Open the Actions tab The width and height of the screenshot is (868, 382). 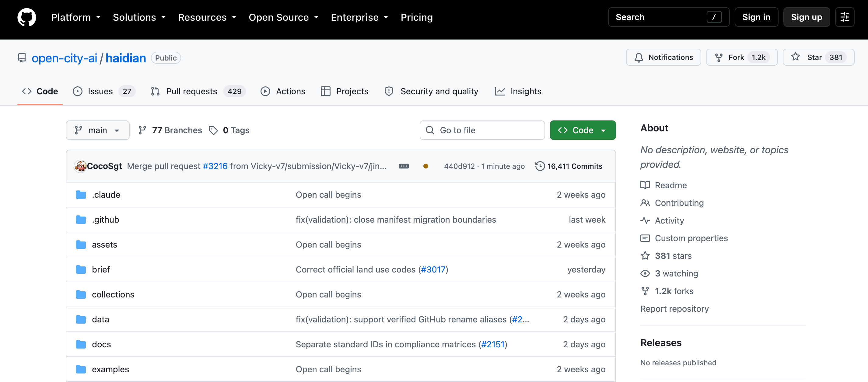coord(283,91)
